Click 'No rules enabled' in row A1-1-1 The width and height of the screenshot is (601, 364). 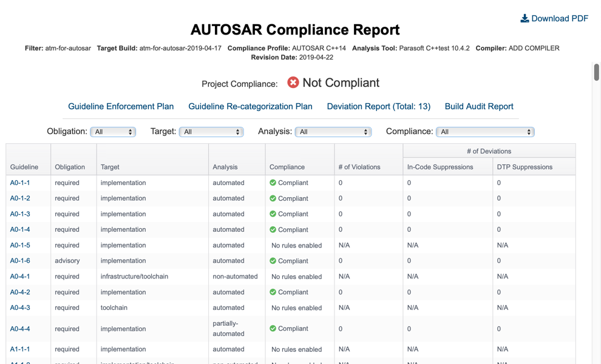297,349
